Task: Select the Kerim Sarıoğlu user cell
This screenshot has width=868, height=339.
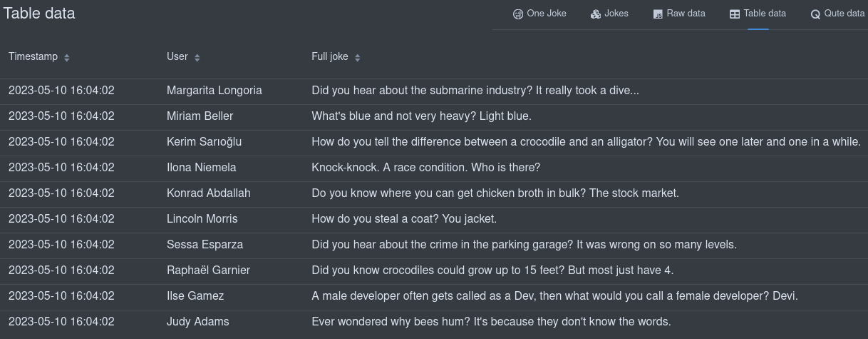Action: [204, 142]
